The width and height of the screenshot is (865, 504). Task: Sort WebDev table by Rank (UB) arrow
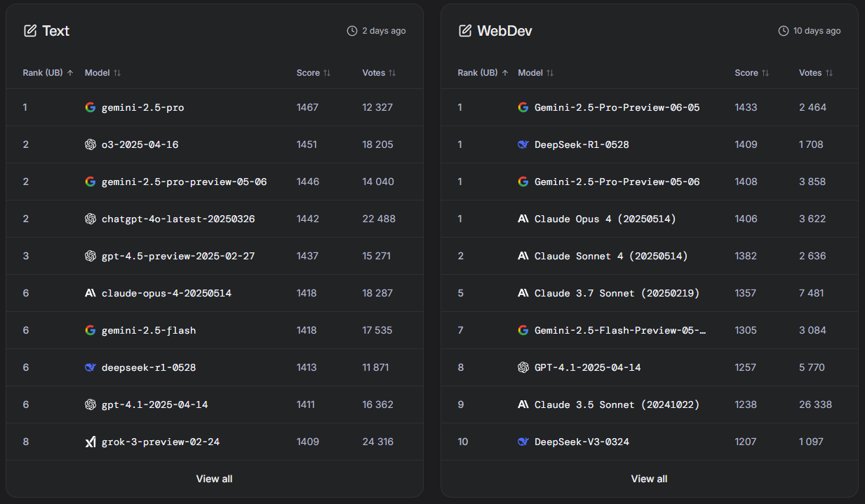[505, 73]
